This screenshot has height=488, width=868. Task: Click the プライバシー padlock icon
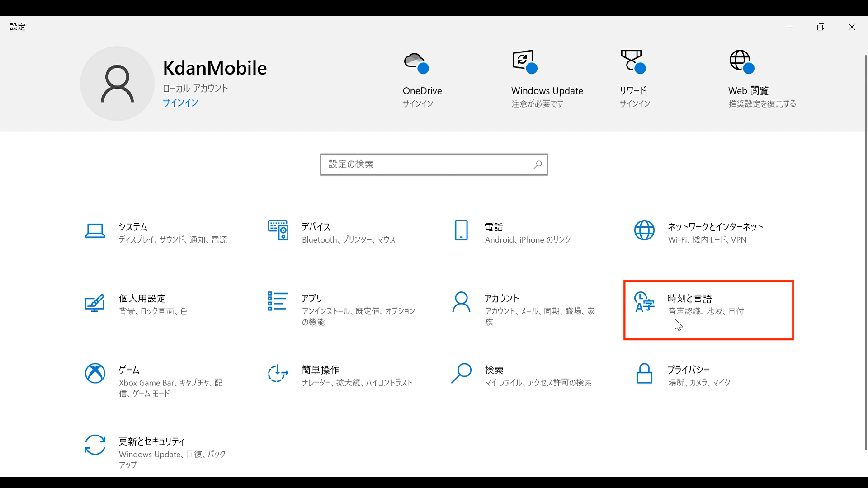(644, 373)
